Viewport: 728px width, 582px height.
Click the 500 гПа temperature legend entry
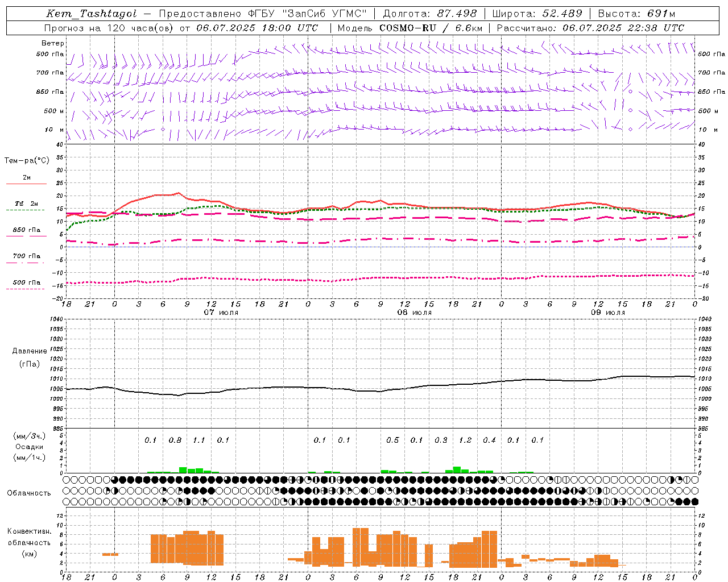tap(27, 282)
